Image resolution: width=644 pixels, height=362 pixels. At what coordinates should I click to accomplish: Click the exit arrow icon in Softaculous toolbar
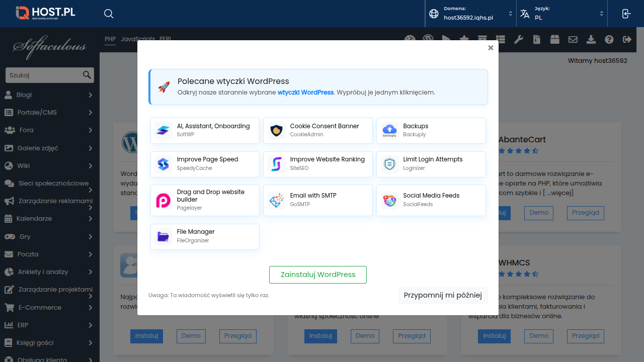coord(627,39)
